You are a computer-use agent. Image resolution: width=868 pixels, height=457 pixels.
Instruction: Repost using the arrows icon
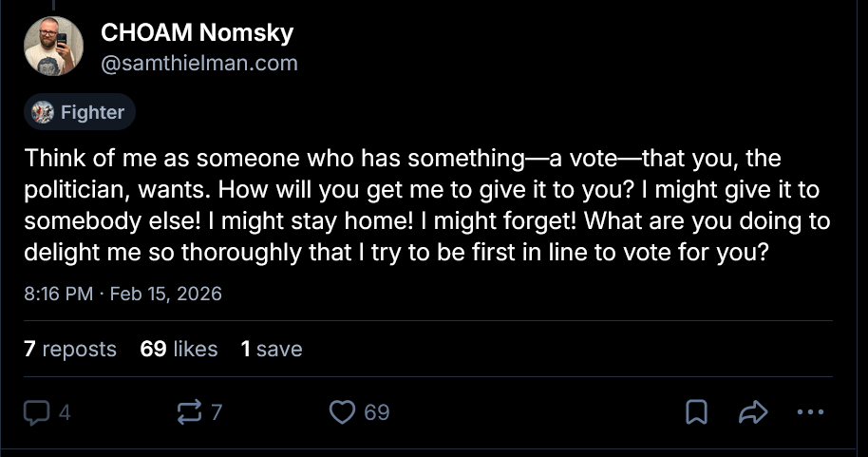189,412
